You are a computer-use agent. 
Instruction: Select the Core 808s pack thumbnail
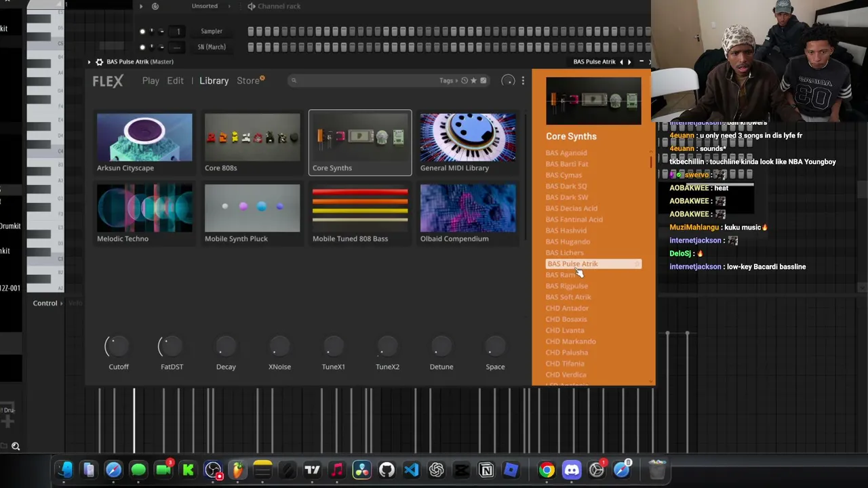click(x=252, y=138)
